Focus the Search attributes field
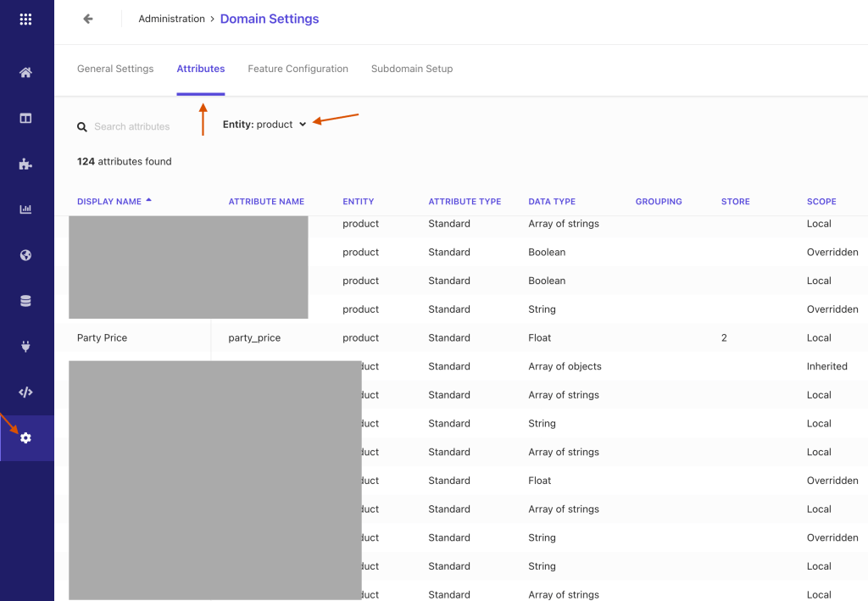868x601 pixels. (x=136, y=127)
